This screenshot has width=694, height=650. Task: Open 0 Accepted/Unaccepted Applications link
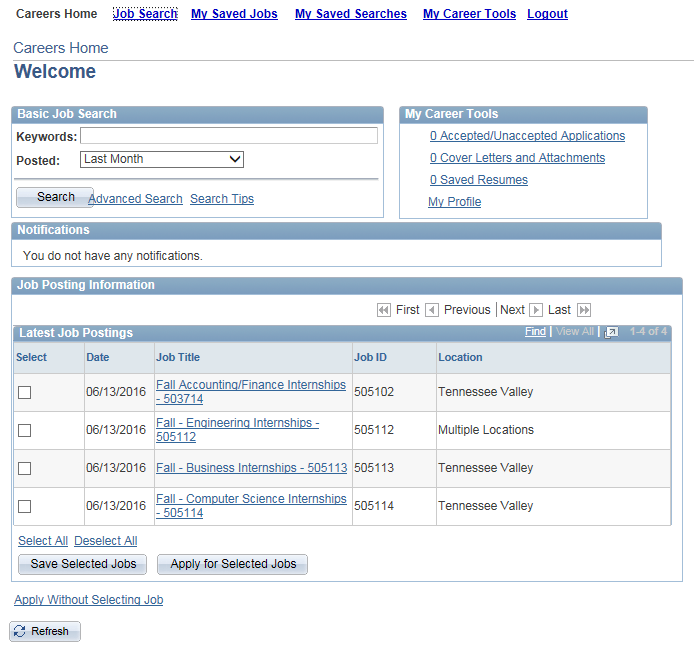(527, 136)
